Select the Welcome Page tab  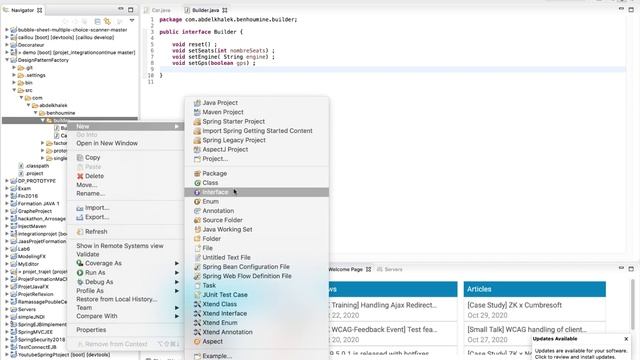point(345,269)
